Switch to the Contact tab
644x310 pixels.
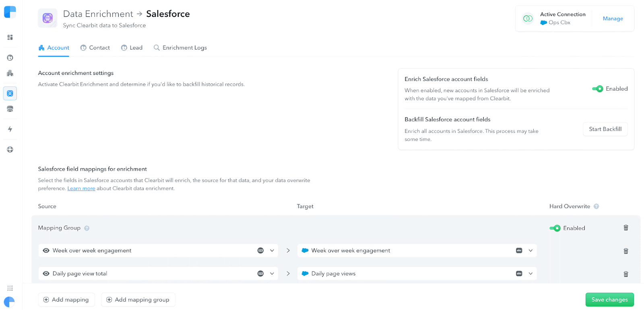pos(95,48)
